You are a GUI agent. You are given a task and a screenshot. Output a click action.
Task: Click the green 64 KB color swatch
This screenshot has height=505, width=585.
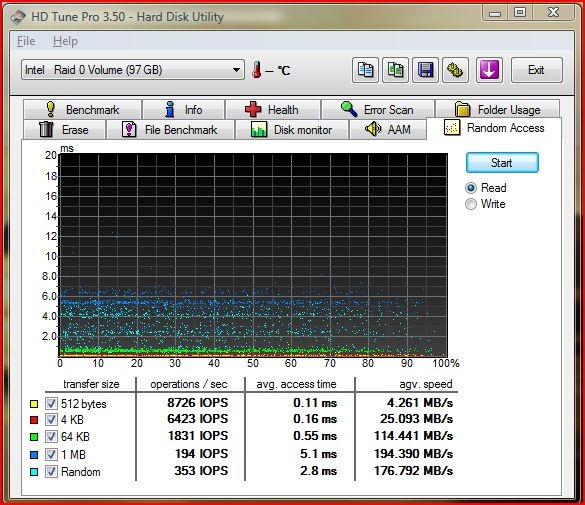pyautogui.click(x=34, y=437)
